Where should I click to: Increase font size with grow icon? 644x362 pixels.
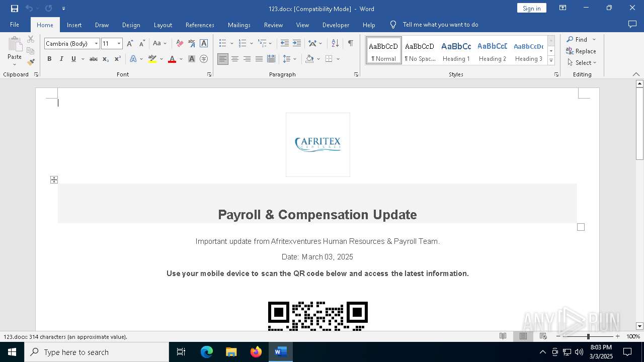point(130,44)
